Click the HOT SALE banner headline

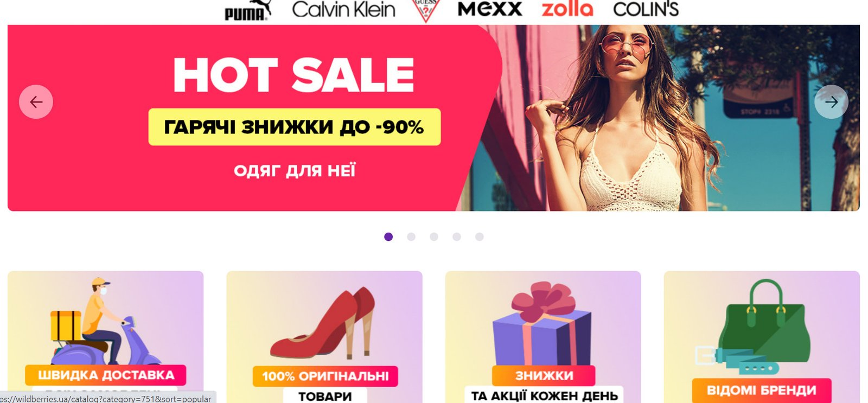point(294,75)
